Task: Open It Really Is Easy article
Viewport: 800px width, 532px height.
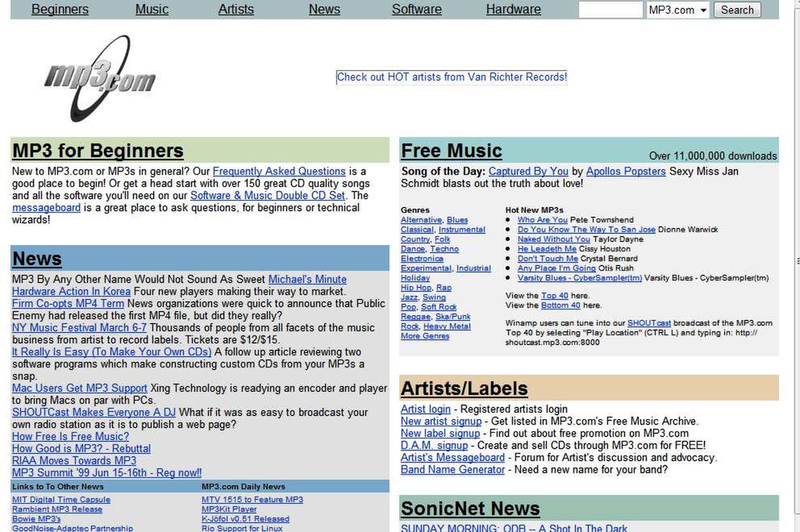Action: [111, 352]
